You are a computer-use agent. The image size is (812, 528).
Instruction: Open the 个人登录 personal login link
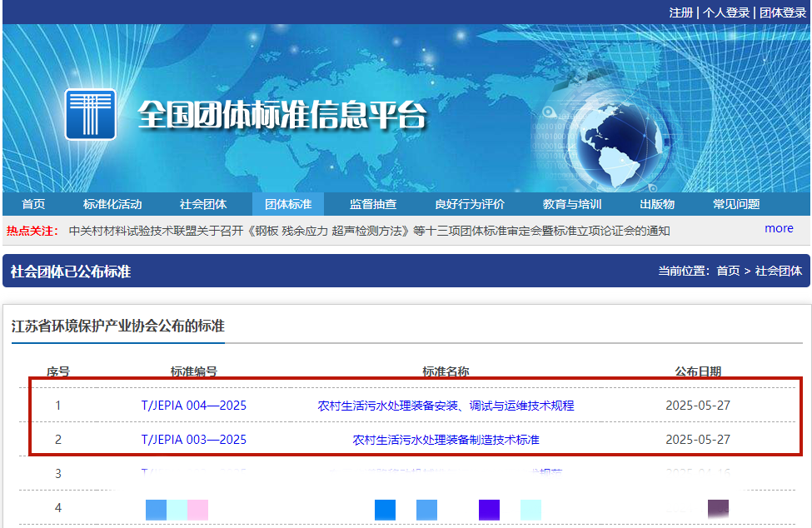[x=725, y=12]
